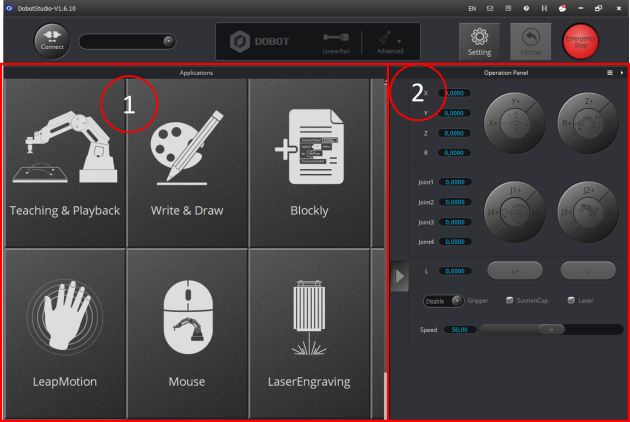Viewport: 630px width, 422px height.
Task: Click the Home return button
Action: [531, 42]
